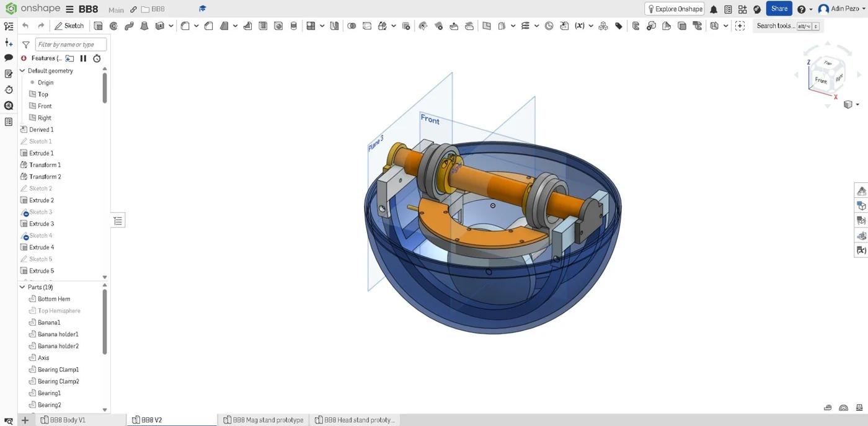Undo the last action
This screenshot has height=426, width=868.
pyautogui.click(x=25, y=26)
